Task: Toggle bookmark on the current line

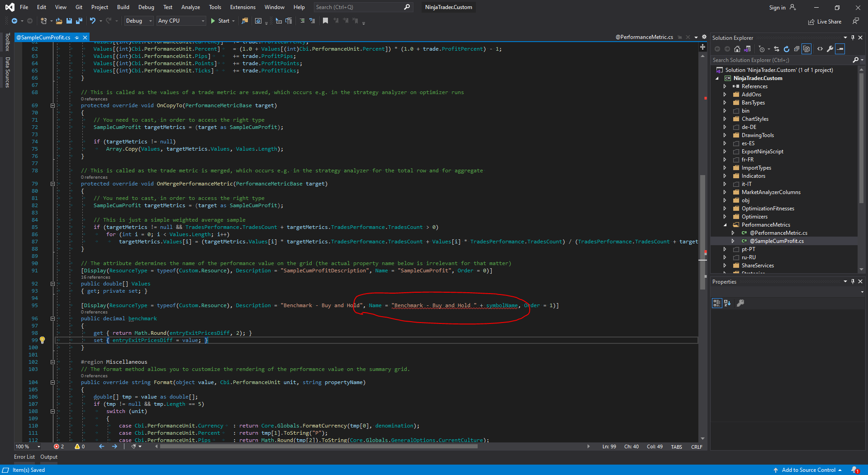Action: pos(325,21)
